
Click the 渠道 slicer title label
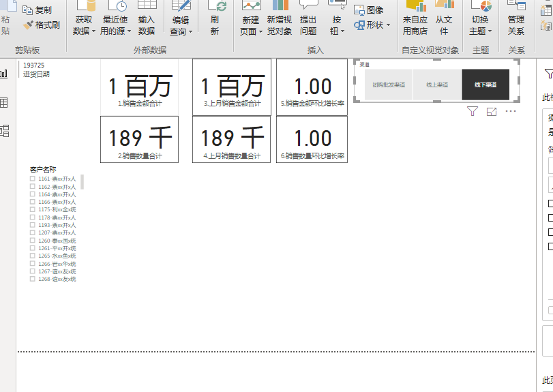pyautogui.click(x=364, y=65)
